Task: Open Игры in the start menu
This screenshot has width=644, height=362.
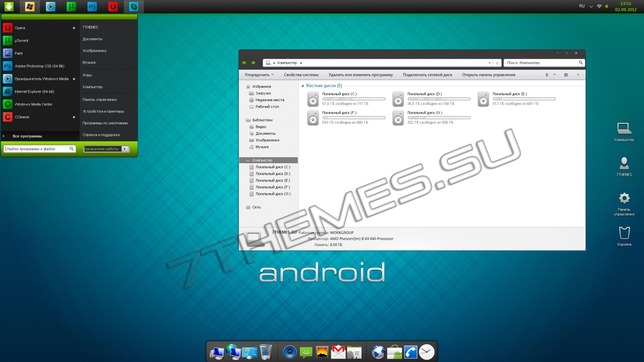Action: click(87, 75)
